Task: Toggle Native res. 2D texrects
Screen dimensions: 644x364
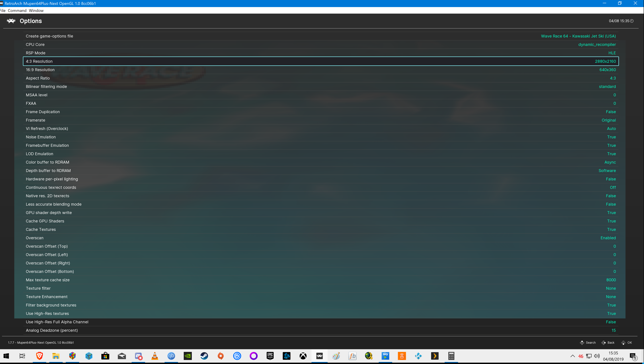Action: click(x=321, y=196)
